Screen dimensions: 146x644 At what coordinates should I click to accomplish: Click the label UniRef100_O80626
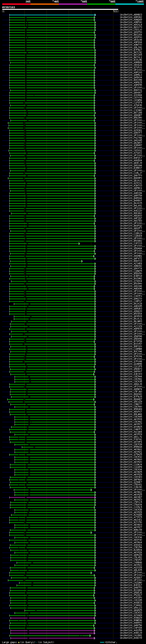131,65
